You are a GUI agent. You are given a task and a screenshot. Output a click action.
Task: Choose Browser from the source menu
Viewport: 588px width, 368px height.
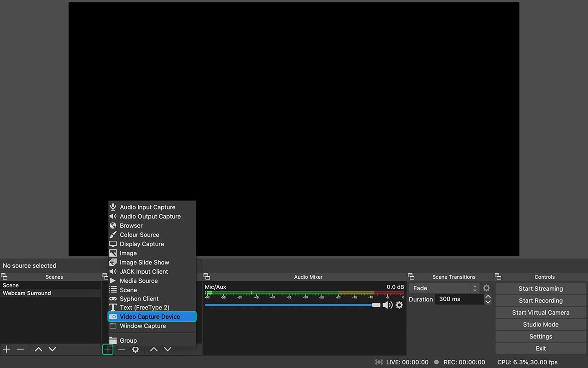[x=152, y=225]
